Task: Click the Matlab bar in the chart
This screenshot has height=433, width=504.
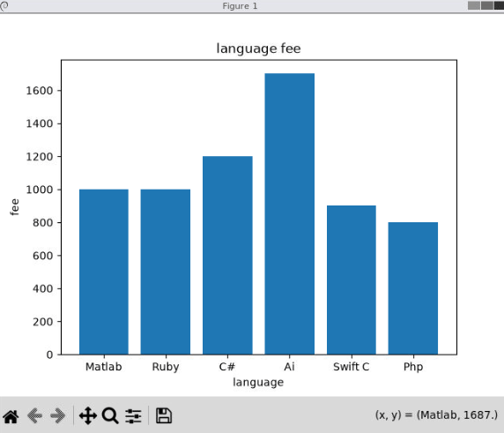Action: 104,272
